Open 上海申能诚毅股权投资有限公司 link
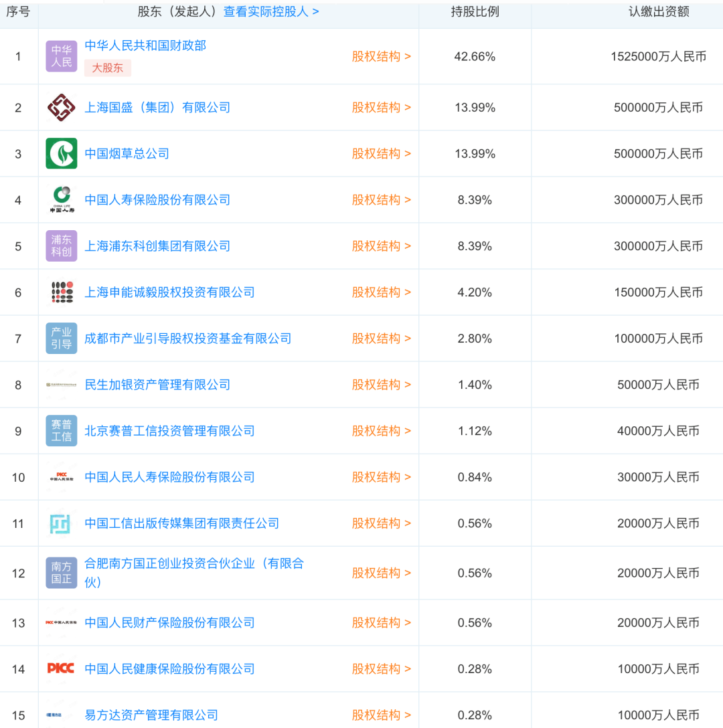723x728 pixels. [169, 292]
